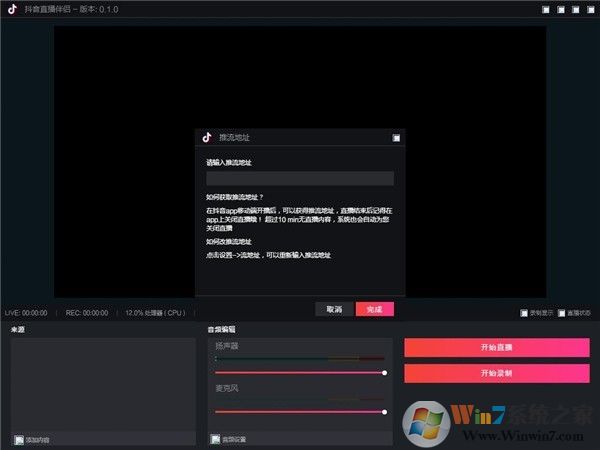The width and height of the screenshot is (600, 450).
Task: Begin recording with the 开始录制 button
Action: click(x=496, y=373)
